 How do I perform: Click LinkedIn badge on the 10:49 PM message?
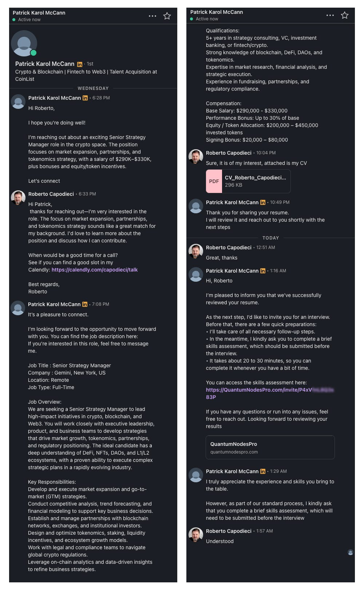[x=263, y=202]
